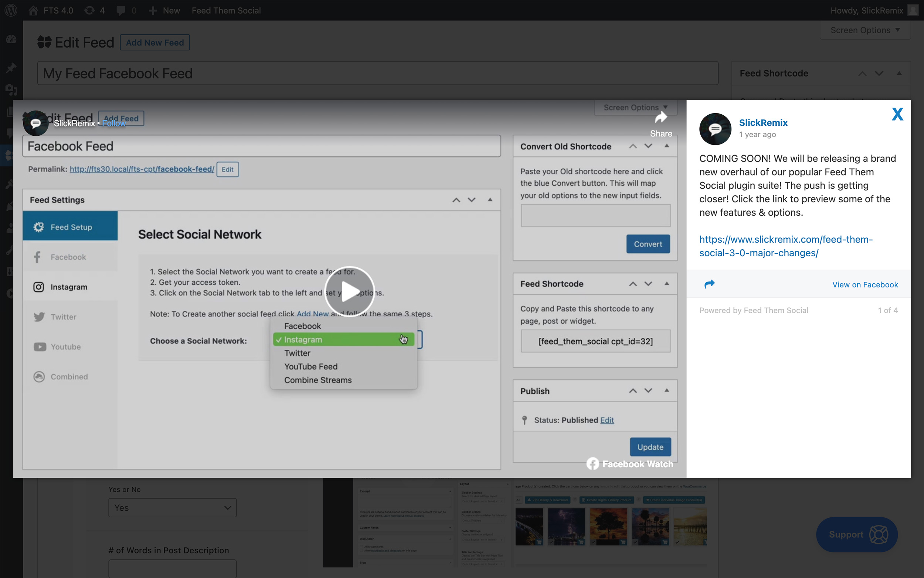The width and height of the screenshot is (924, 578).
Task: Click the Add New Feed button
Action: pyautogui.click(x=155, y=43)
